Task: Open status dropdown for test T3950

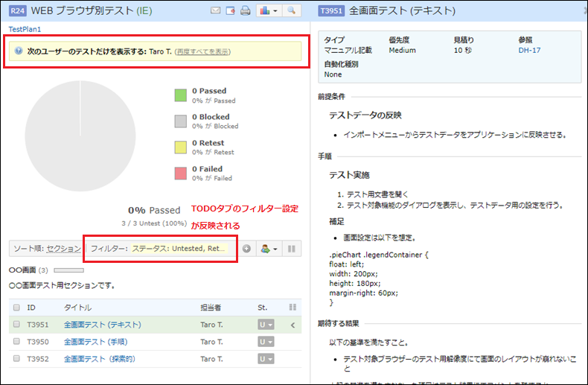Action: (265, 341)
